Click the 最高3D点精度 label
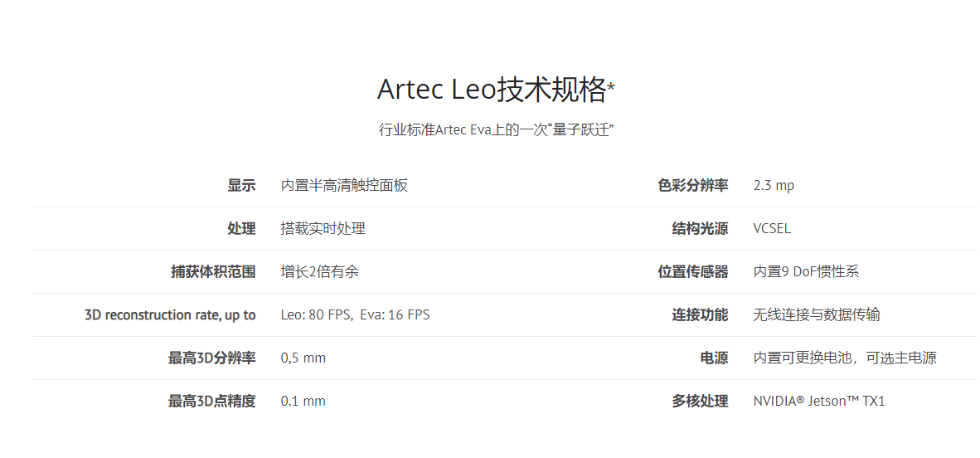This screenshot has width=980, height=458. tap(212, 401)
